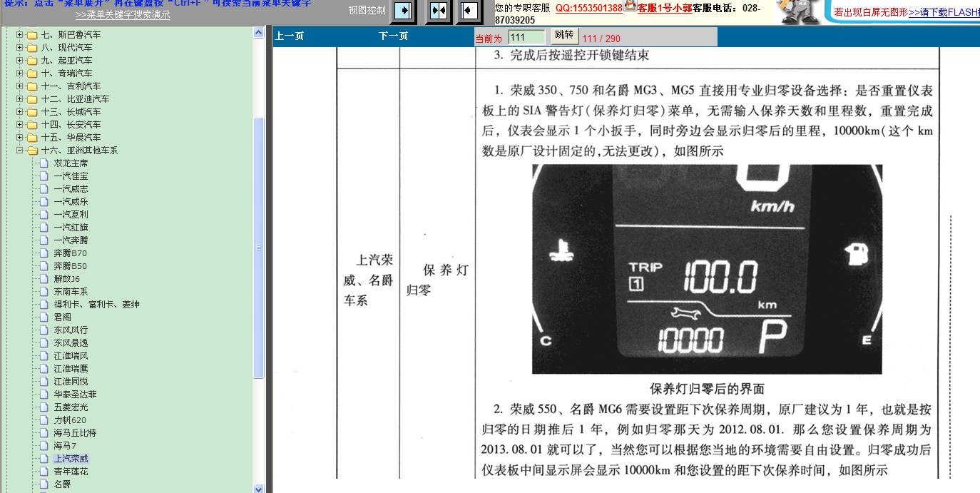This screenshot has width=980, height=493.
Task: Go to next page via 下一页
Action: 393,36
